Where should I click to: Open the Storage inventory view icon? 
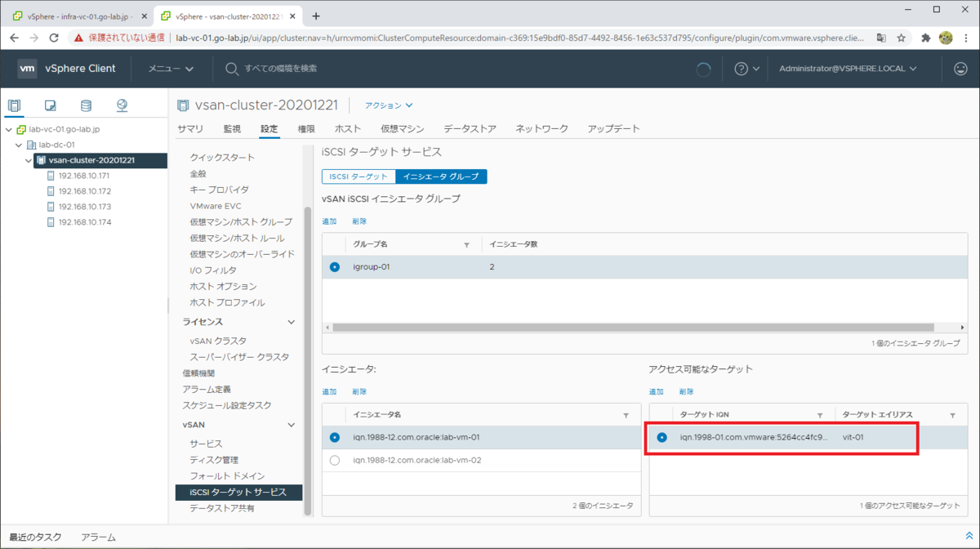86,105
